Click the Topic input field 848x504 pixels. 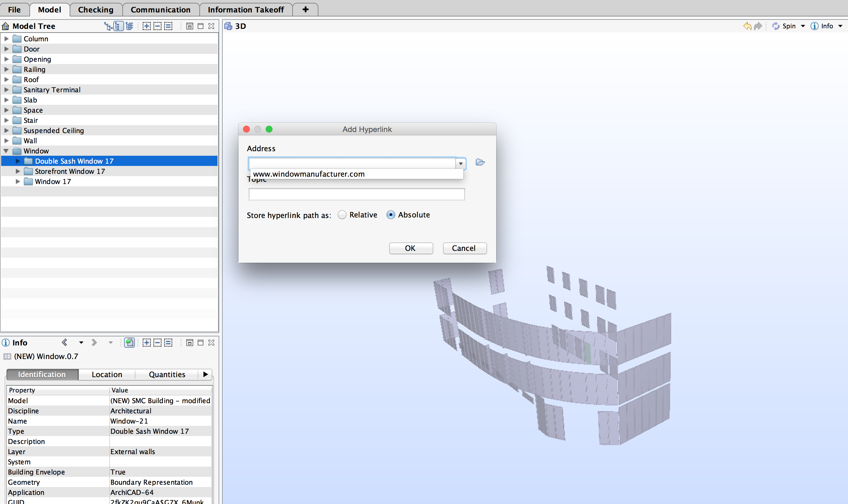click(x=356, y=194)
